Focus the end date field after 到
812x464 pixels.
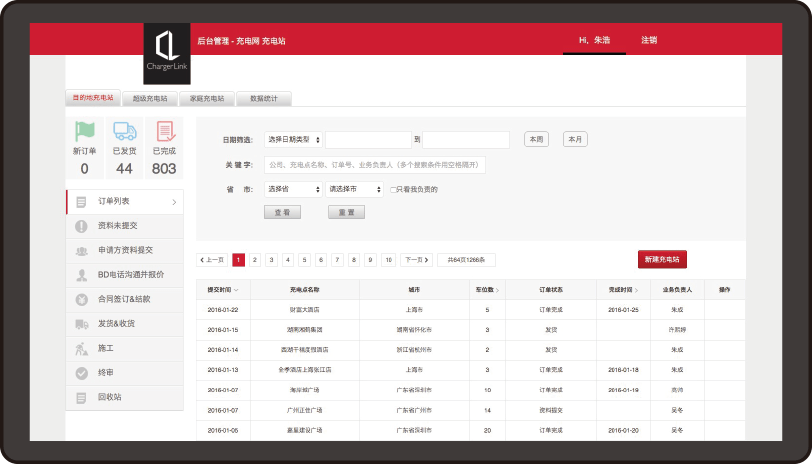[x=466, y=140]
